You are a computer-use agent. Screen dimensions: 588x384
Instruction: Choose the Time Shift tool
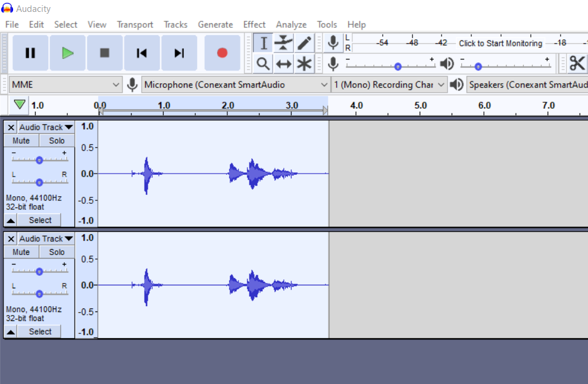click(283, 63)
